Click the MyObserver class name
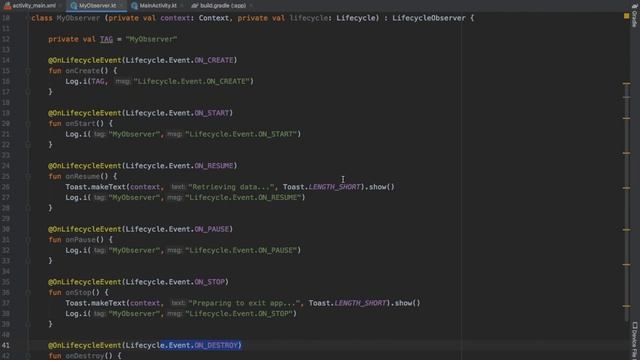640x360 pixels. tap(78, 18)
